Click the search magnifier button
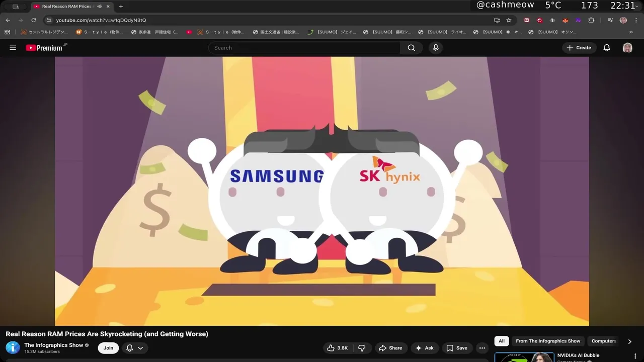The width and height of the screenshot is (644, 362). pos(411,48)
